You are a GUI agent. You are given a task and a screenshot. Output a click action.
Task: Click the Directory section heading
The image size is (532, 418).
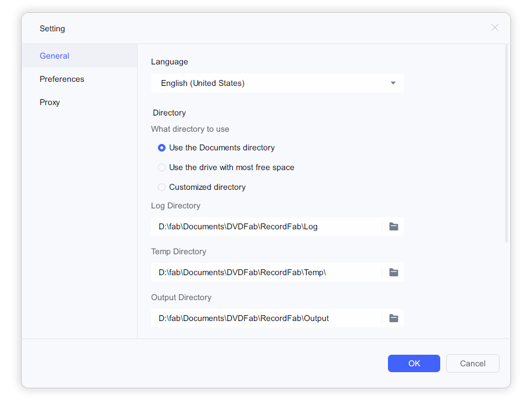click(x=169, y=113)
